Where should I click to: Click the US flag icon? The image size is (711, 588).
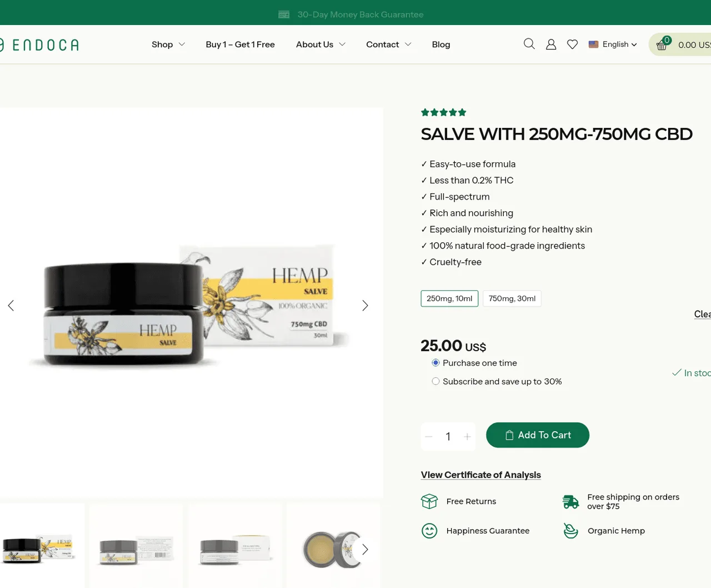tap(593, 44)
